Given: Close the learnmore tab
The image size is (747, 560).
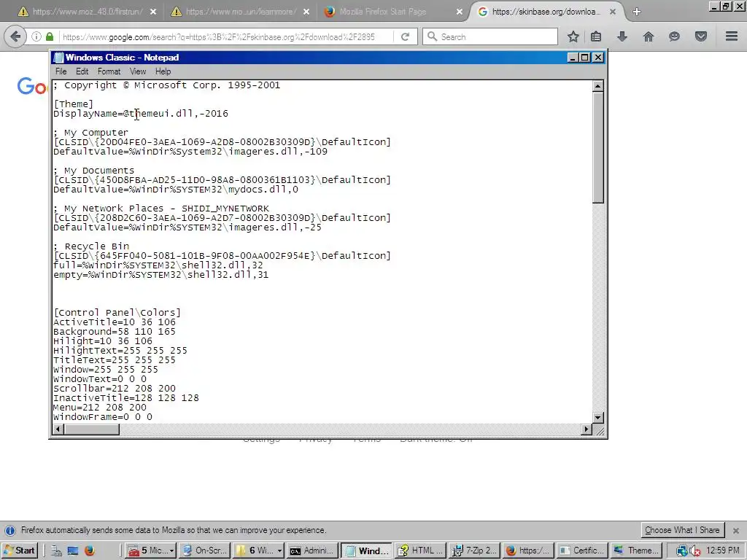Looking at the screenshot, I should coord(306,12).
